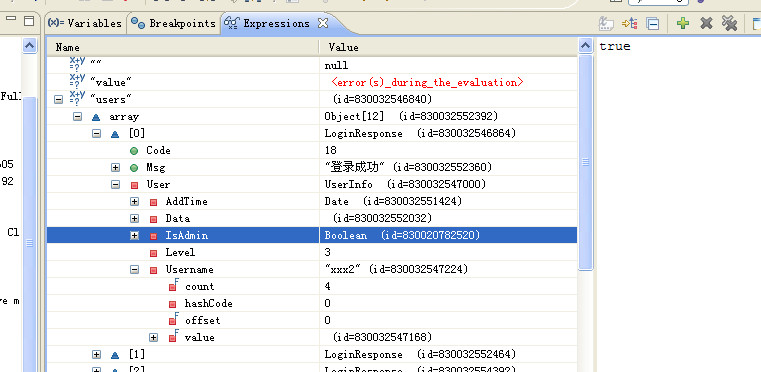Expand the Data field

(x=134, y=219)
